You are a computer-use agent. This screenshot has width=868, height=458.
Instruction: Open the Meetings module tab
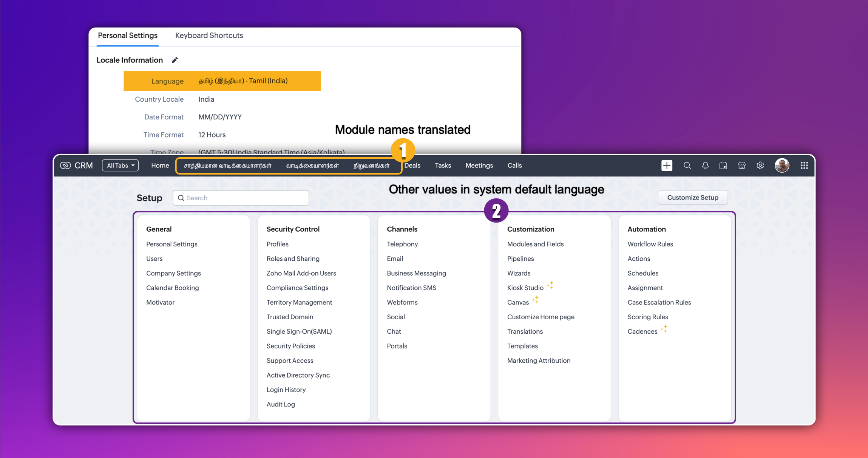pyautogui.click(x=479, y=166)
